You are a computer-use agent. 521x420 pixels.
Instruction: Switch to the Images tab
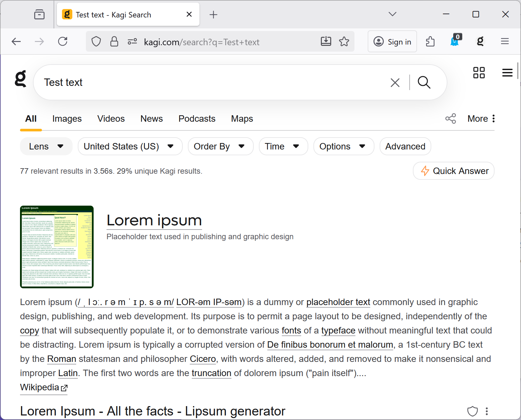click(x=67, y=119)
